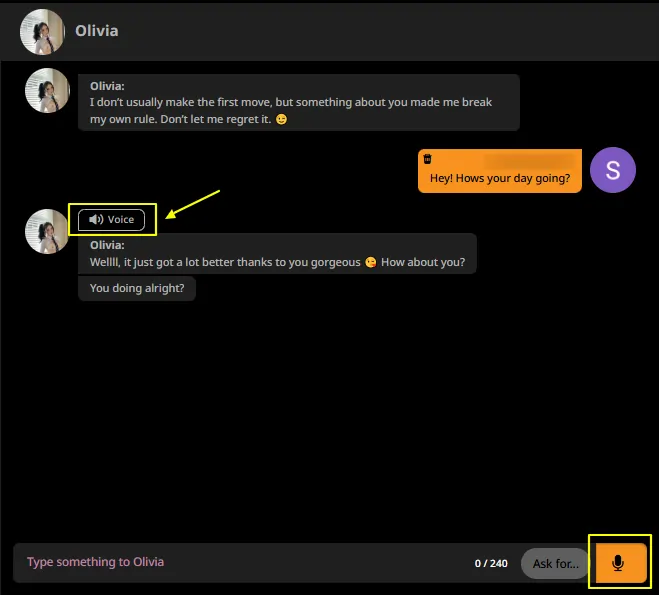Select the message "You doing alright?"
This screenshot has width=659, height=595.
coord(137,288)
